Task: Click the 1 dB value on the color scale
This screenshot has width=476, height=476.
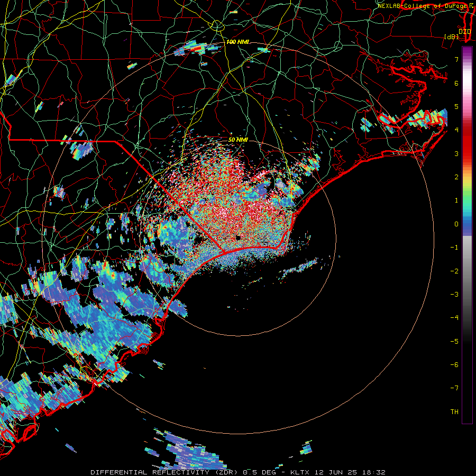Action: click(456, 200)
